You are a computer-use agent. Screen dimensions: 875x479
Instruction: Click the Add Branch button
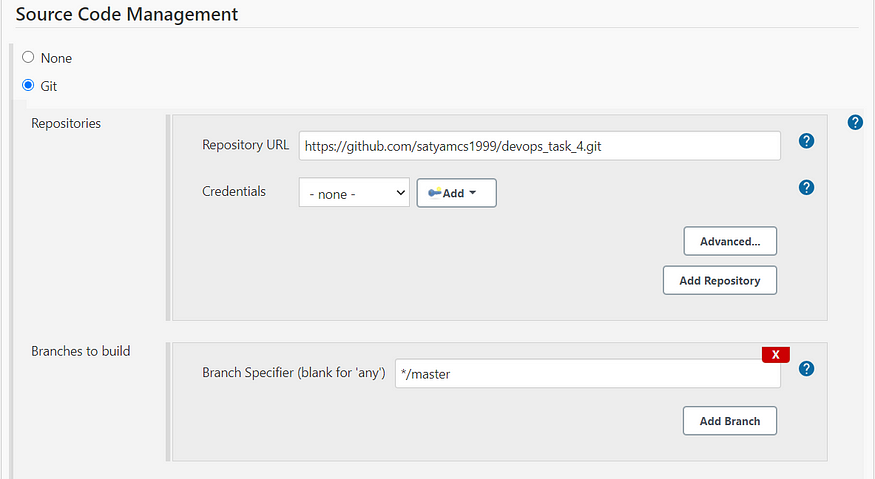click(x=730, y=421)
